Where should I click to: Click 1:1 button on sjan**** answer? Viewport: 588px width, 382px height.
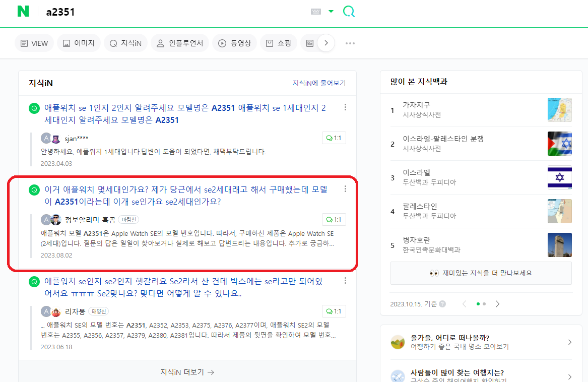pyautogui.click(x=334, y=138)
